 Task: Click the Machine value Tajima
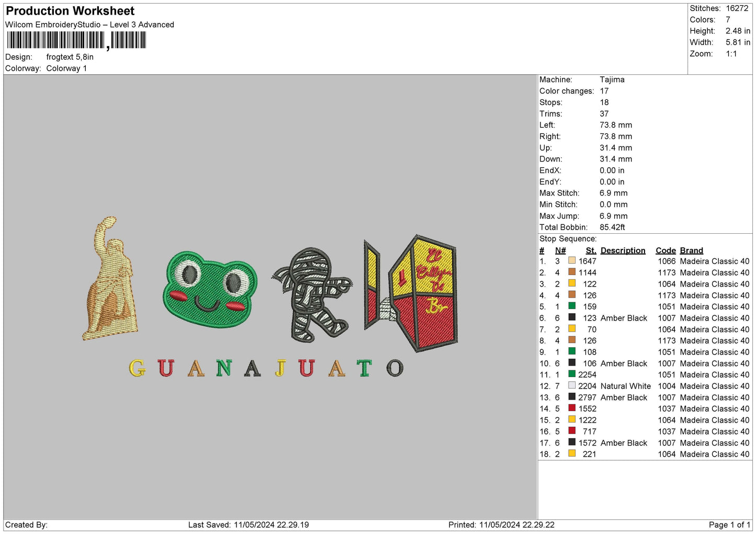(612, 79)
